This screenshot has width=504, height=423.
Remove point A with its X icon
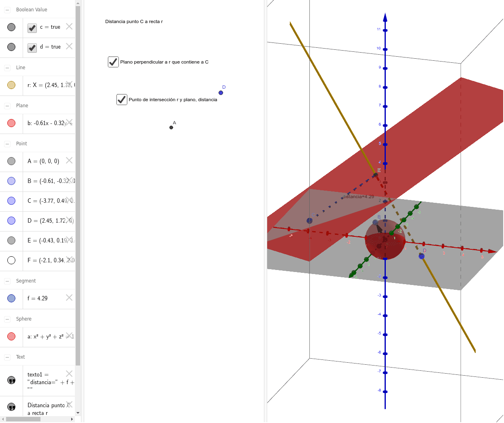coord(69,160)
